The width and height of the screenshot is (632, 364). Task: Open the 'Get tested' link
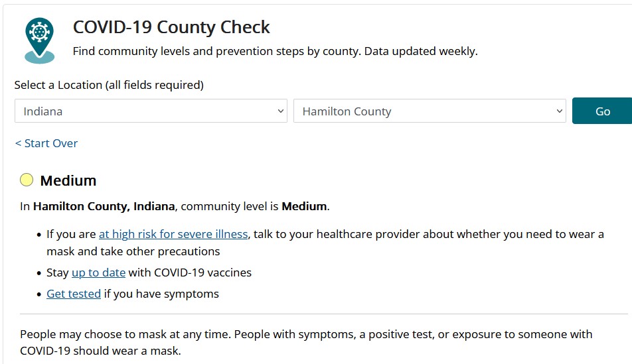click(74, 294)
